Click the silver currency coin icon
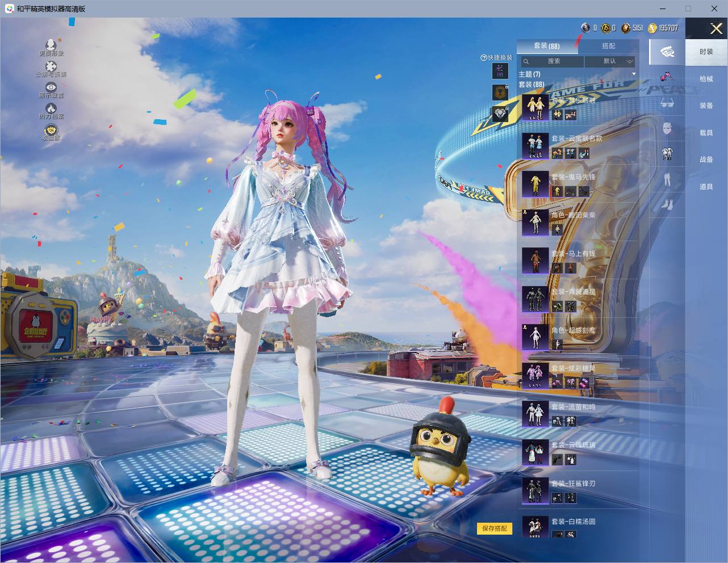 [586, 28]
